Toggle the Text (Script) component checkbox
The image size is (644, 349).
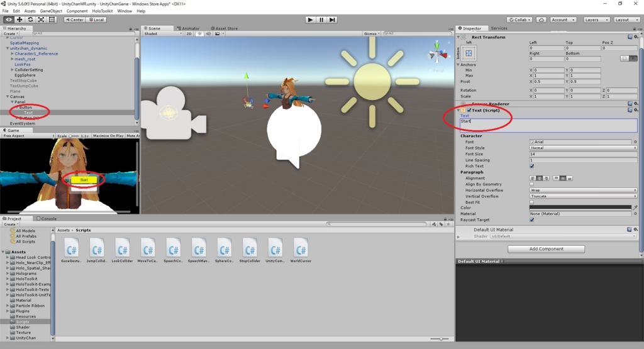point(469,111)
